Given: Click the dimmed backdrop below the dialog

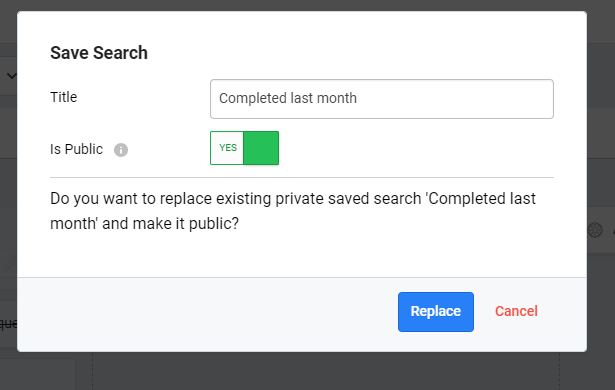Looking at the screenshot, I should pos(326,371).
